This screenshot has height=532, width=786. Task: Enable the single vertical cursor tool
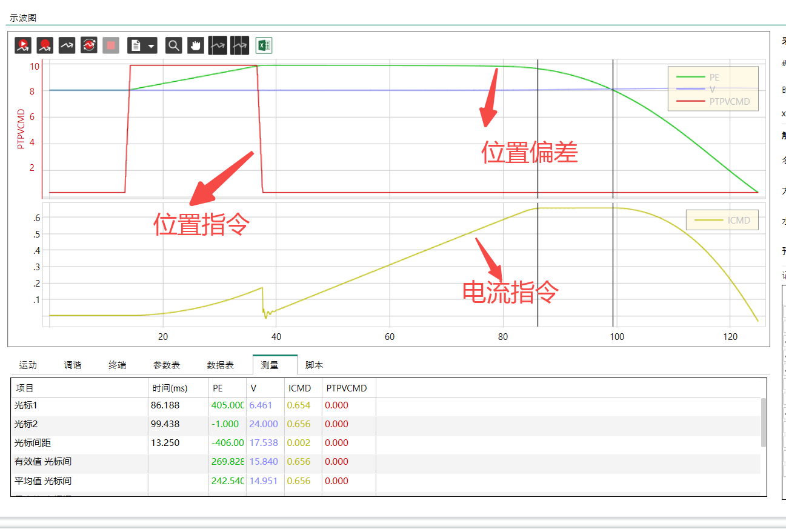coord(218,45)
